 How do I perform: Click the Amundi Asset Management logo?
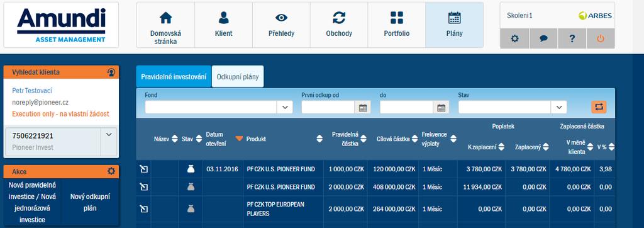[x=61, y=25]
